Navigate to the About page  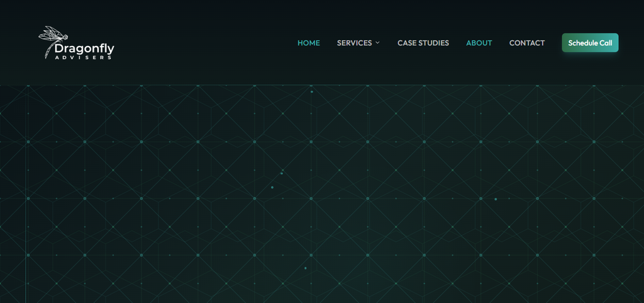[479, 43]
